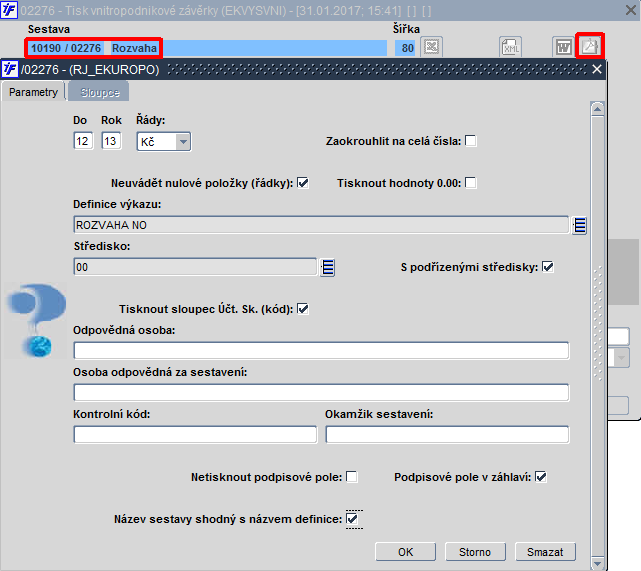Cancel with the Storno button
The width and height of the screenshot is (641, 571).
pos(475,552)
